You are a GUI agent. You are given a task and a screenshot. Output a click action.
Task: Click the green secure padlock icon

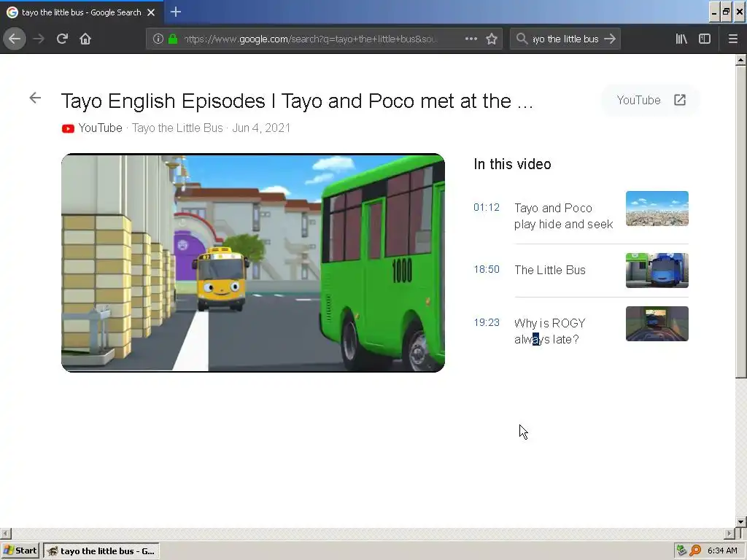point(172,39)
